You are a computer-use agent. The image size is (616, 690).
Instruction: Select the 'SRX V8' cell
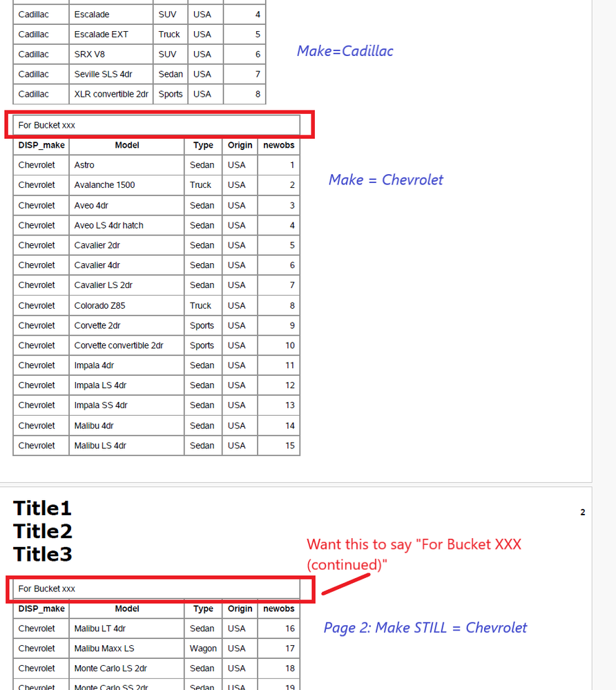coord(111,54)
